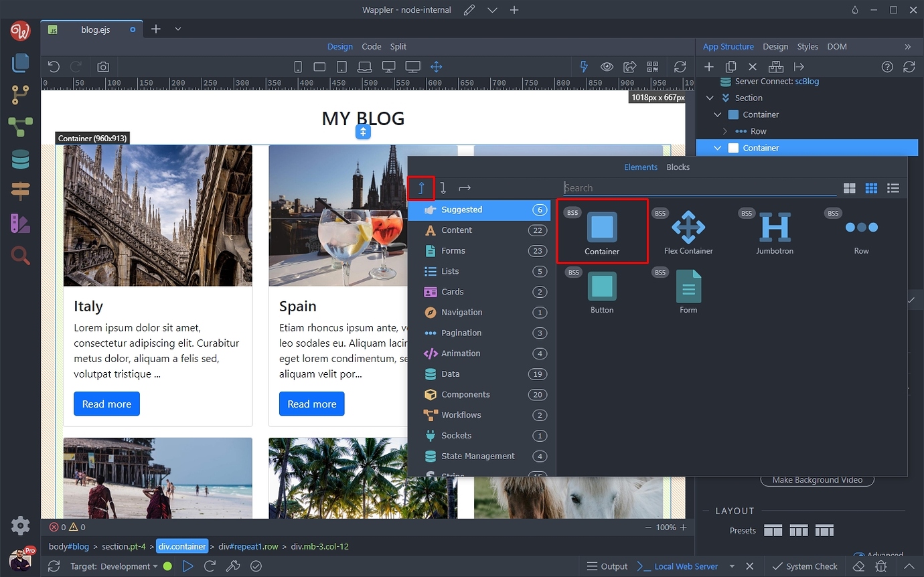The height and width of the screenshot is (577, 924).
Task: Open the search icon in left sidebar
Action: 19,255
